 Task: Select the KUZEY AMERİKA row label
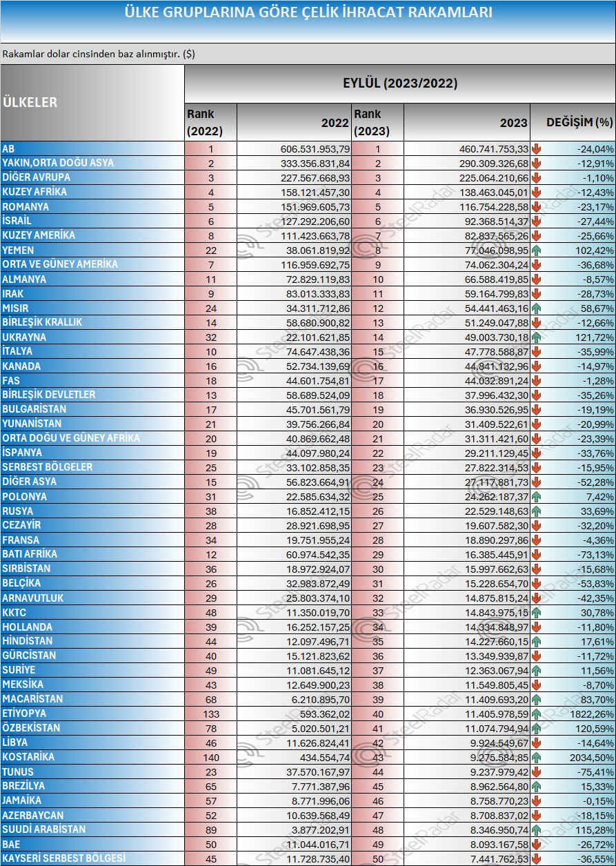92,235
